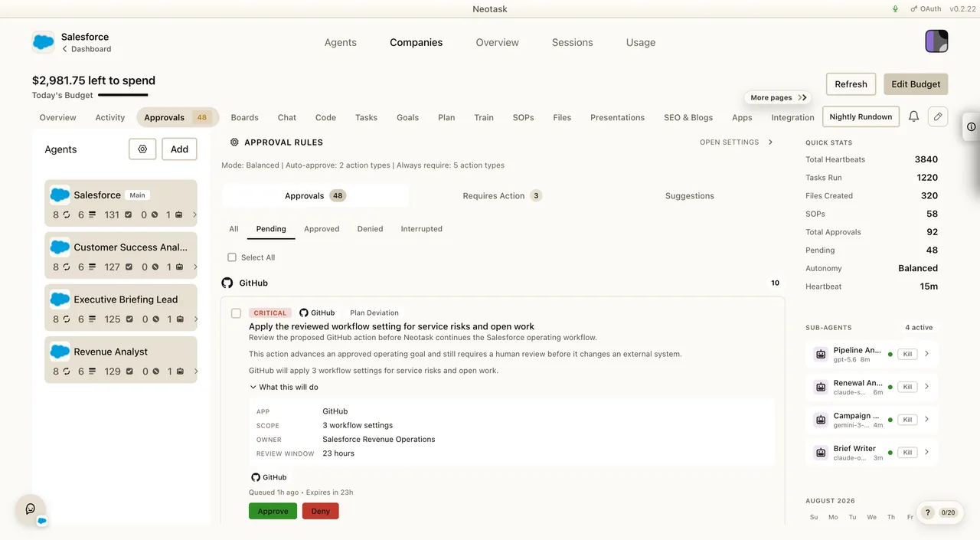
Task: Kill the Campaign sub-agent
Action: (907, 420)
